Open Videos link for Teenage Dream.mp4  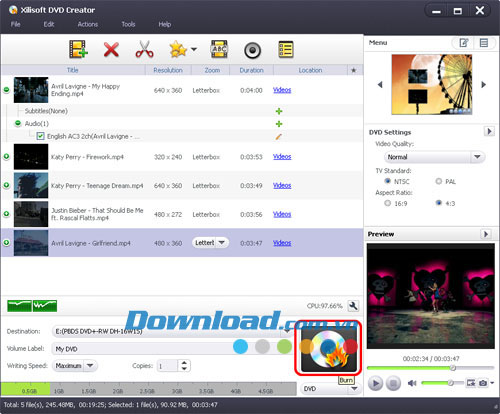click(x=282, y=185)
